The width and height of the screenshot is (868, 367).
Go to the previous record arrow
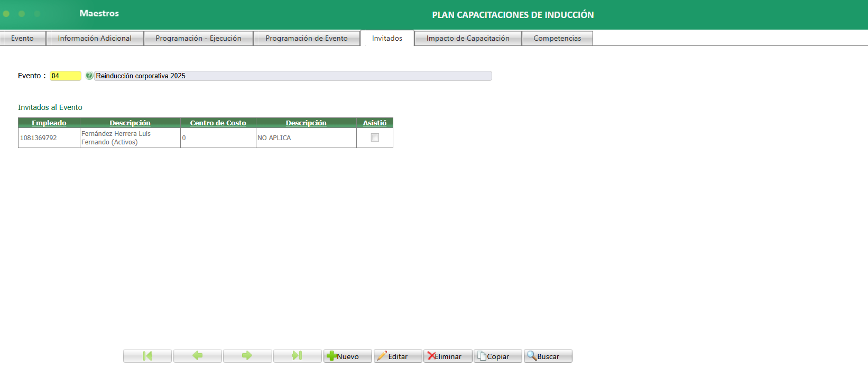click(198, 356)
